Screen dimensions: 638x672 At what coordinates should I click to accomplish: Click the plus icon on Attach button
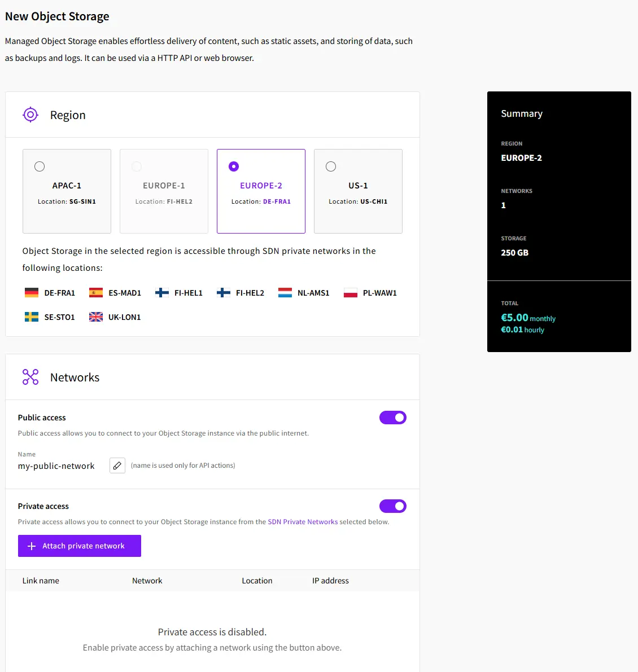32,546
